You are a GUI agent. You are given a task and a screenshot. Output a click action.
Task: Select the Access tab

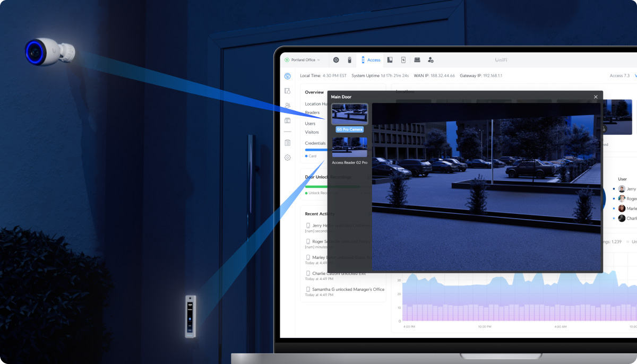(371, 60)
